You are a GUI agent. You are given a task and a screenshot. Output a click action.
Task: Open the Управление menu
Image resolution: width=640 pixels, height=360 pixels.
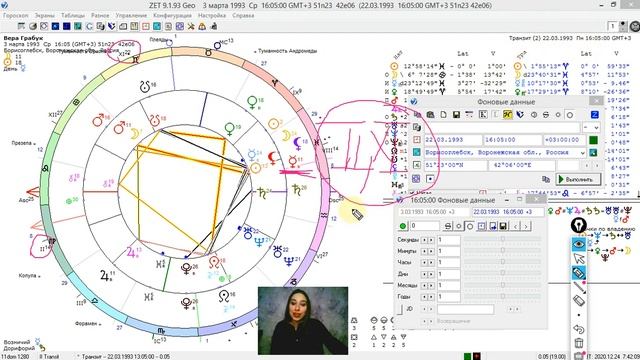point(131,16)
